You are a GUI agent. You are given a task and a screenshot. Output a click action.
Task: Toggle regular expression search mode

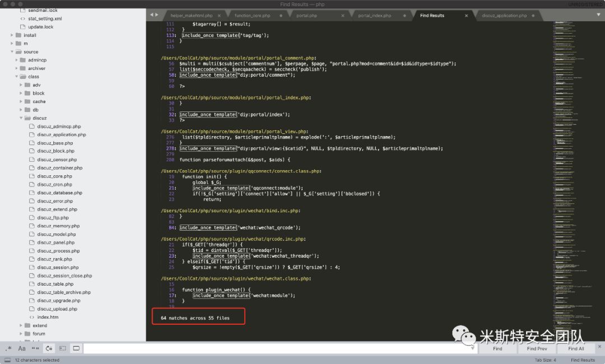point(8,348)
